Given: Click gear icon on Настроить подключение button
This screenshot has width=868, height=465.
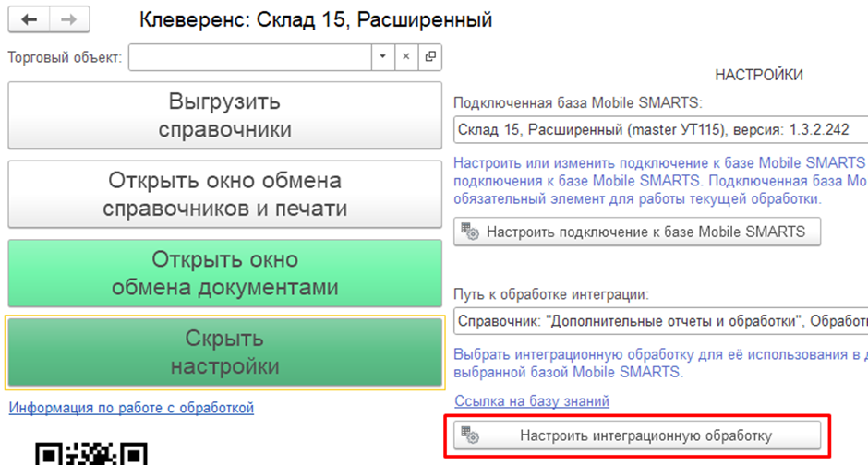Looking at the screenshot, I should (x=470, y=232).
